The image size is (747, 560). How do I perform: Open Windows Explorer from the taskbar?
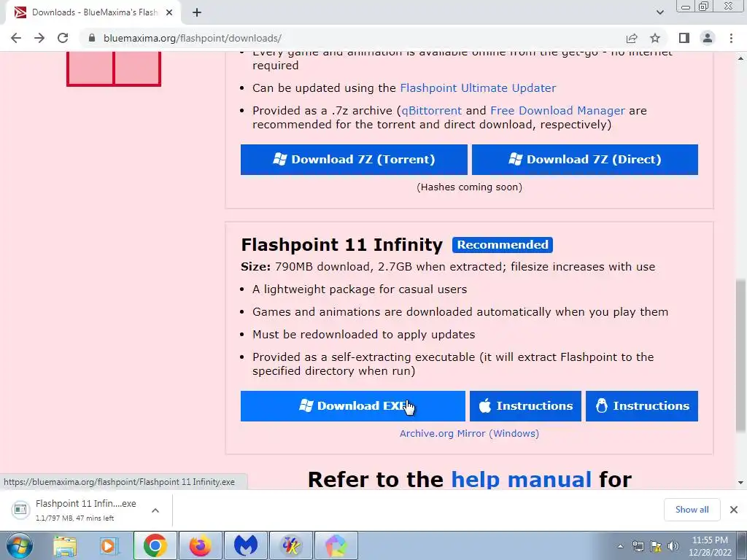click(65, 545)
